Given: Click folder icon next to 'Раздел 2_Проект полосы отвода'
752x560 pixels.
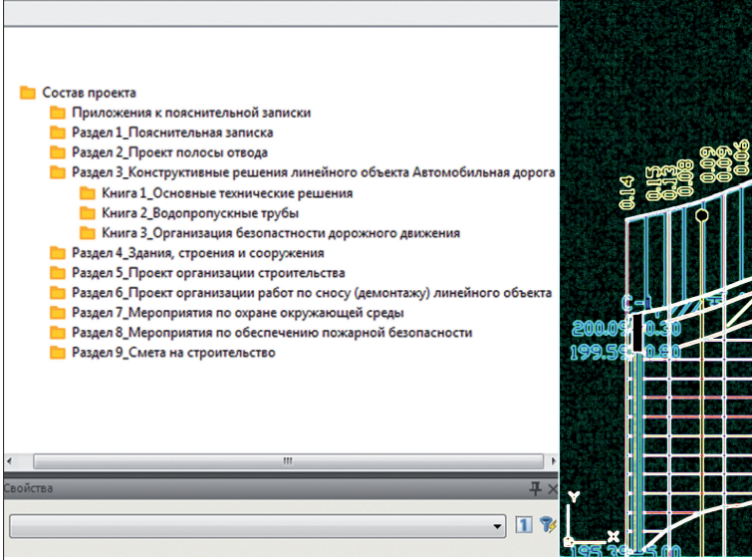Looking at the screenshot, I should coord(58,152).
